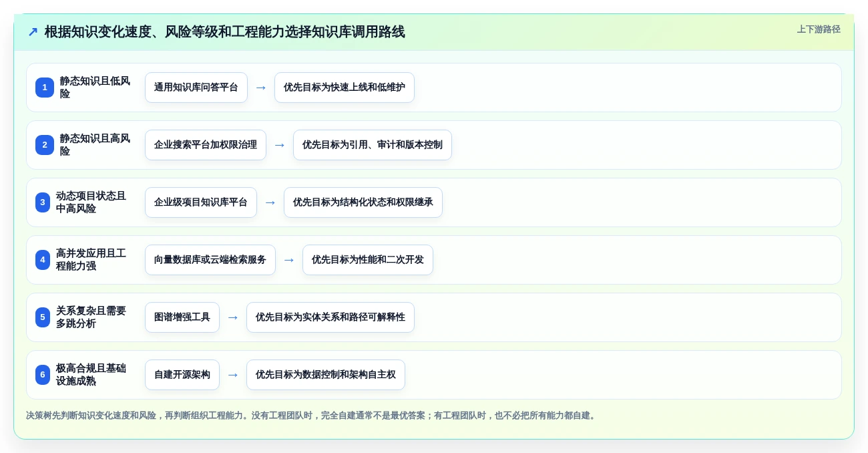Screen dimensions: 868x453
Task: Select the 通用知识库问答平台 box
Action: pyautogui.click(x=196, y=88)
